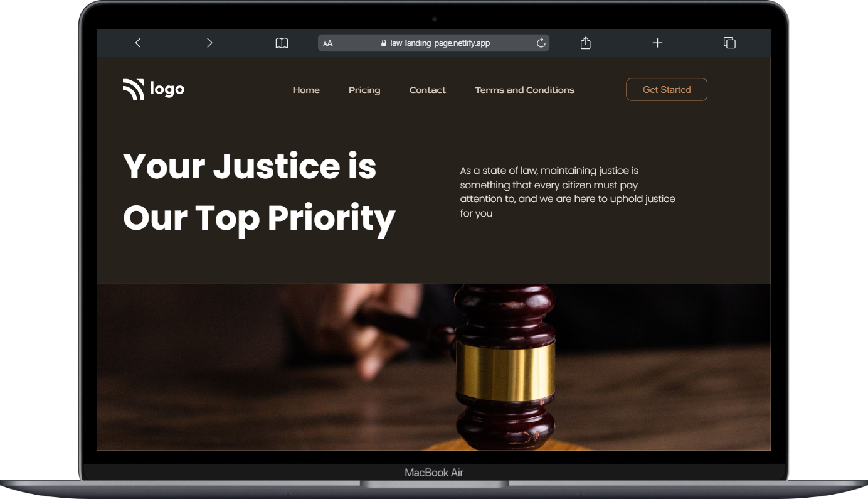The width and height of the screenshot is (868, 499).
Task: Go back using the browser back arrow
Action: [x=138, y=43]
